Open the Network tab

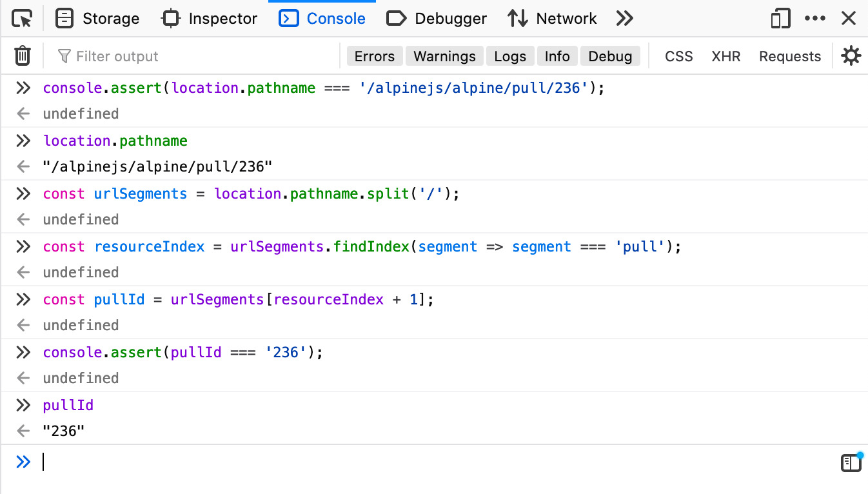point(552,19)
